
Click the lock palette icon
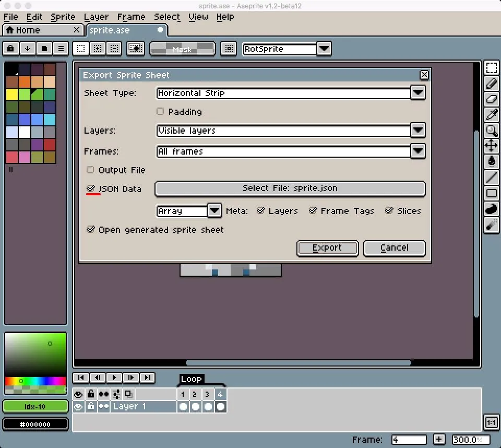coord(10,49)
